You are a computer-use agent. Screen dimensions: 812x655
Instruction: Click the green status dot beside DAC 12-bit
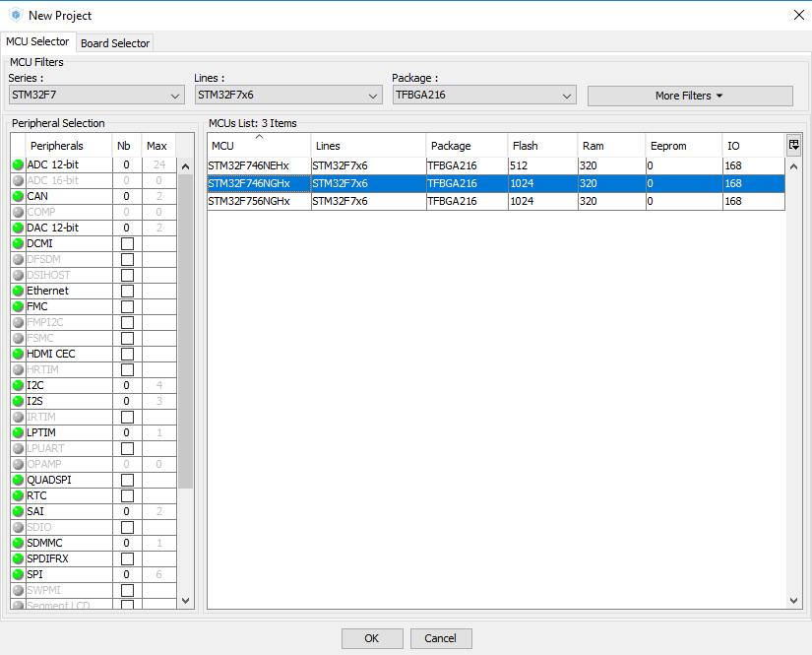[x=18, y=228]
